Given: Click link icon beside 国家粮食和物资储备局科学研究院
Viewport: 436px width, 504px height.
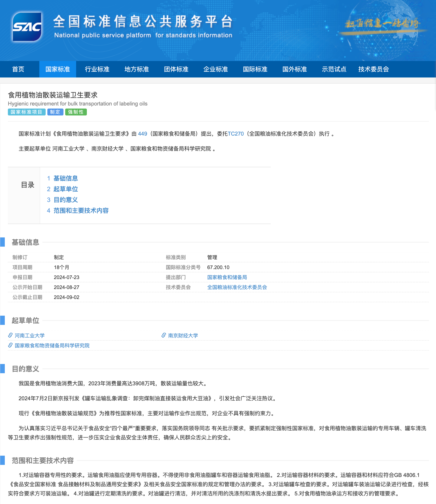Looking at the screenshot, I should pyautogui.click(x=10, y=345).
